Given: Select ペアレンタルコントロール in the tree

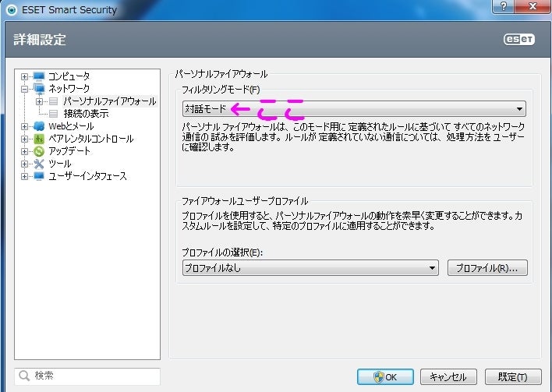Looking at the screenshot, I should [x=90, y=139].
